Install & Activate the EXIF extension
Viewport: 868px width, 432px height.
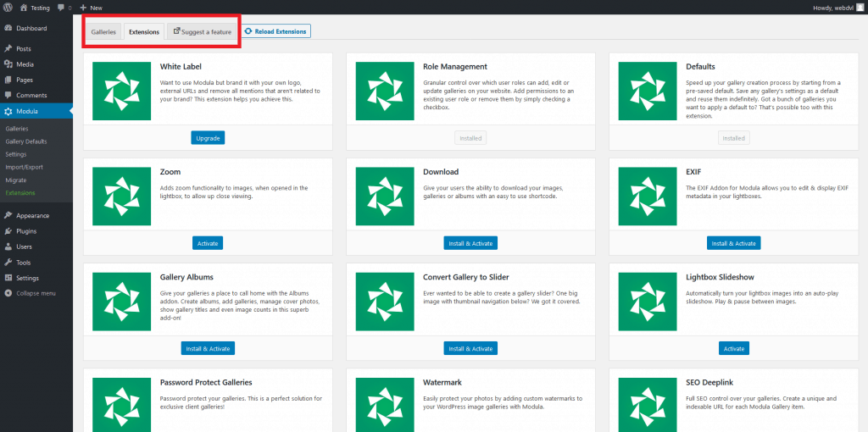(x=733, y=243)
